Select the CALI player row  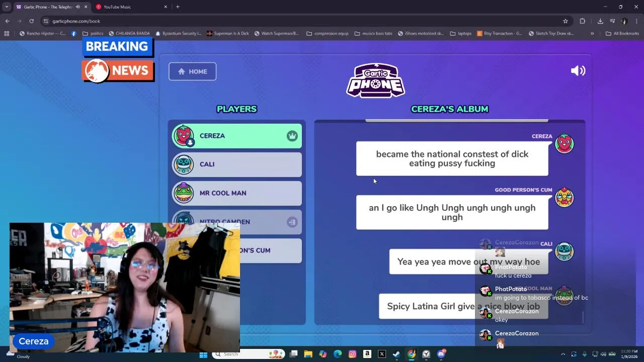tap(237, 164)
